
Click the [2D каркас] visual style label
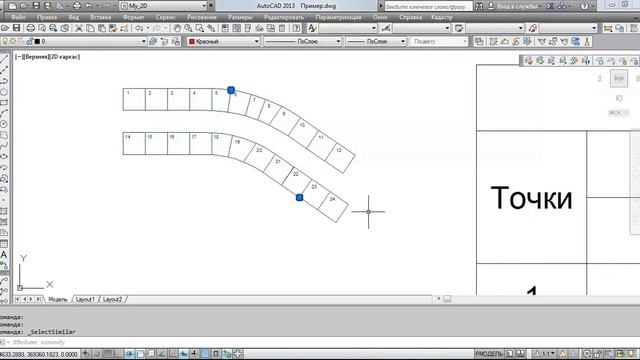64,57
